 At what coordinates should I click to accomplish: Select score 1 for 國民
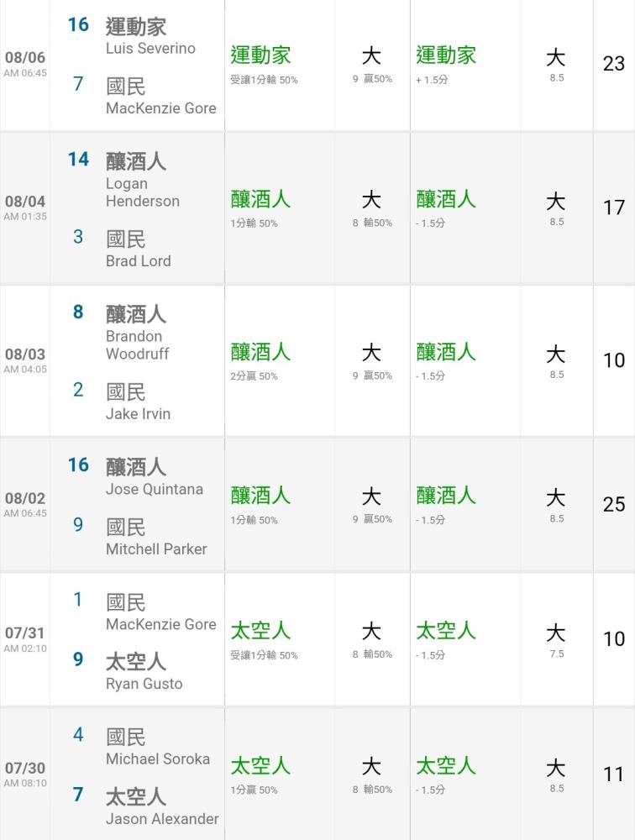click(78, 600)
